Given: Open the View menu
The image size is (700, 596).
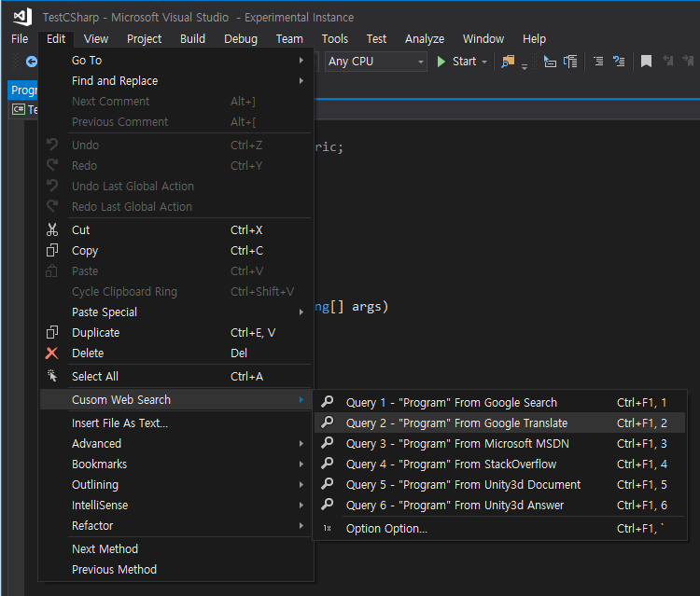Looking at the screenshot, I should click(x=96, y=39).
